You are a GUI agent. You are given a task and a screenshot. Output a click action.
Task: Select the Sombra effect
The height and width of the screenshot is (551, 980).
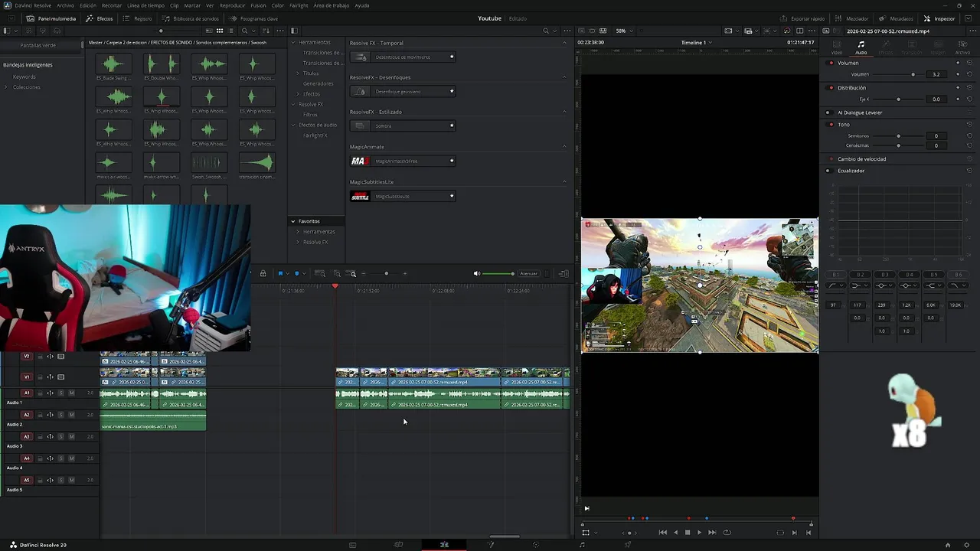[403, 126]
